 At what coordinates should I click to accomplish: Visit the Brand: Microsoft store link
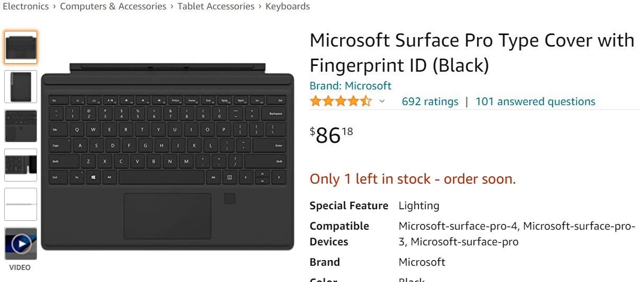click(350, 85)
